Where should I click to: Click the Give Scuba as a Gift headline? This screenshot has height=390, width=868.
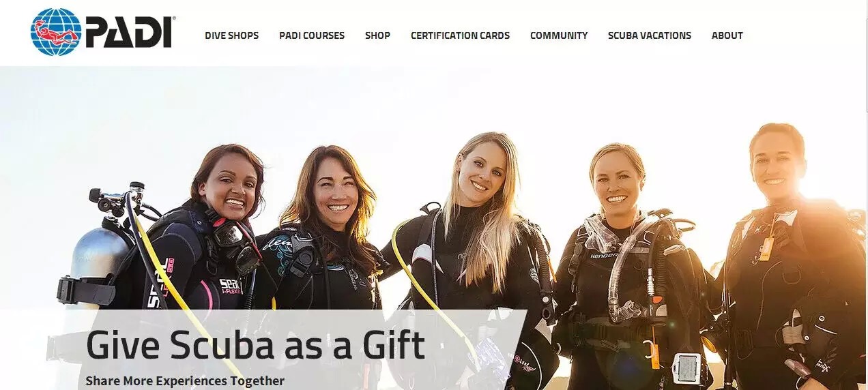click(255, 345)
